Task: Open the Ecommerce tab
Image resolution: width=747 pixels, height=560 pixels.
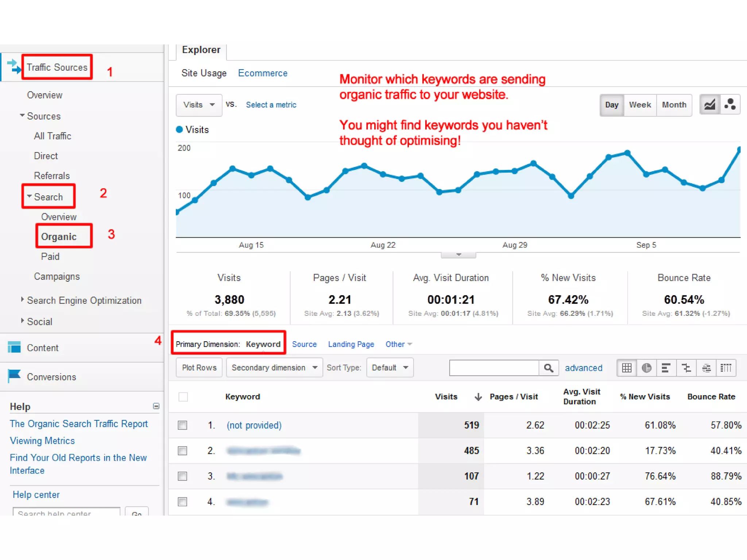Action: point(263,73)
